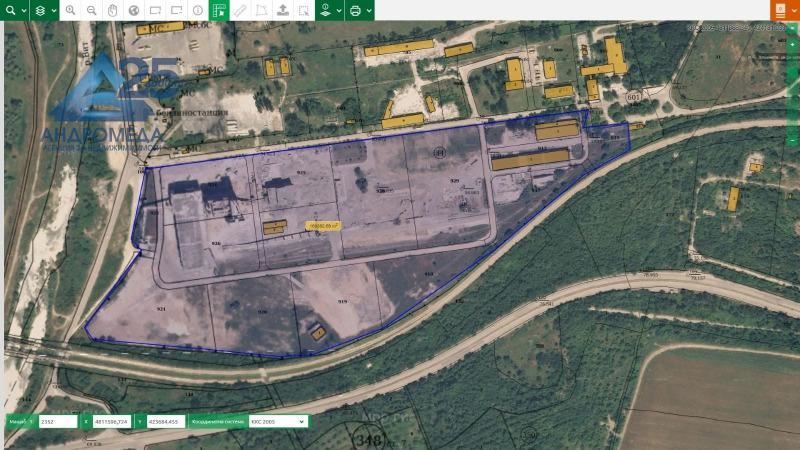Expand the print options dropdown arrow

click(369, 10)
